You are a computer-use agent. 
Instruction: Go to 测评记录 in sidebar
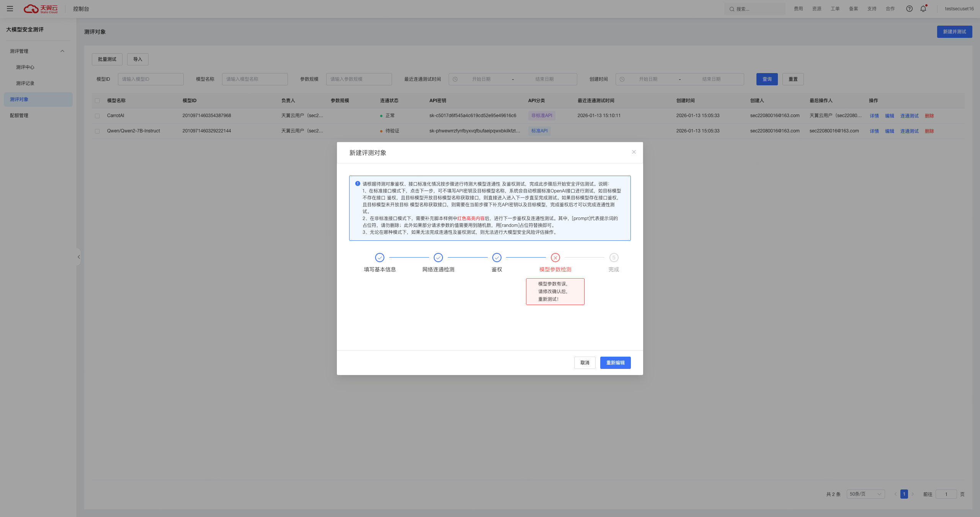click(x=25, y=83)
